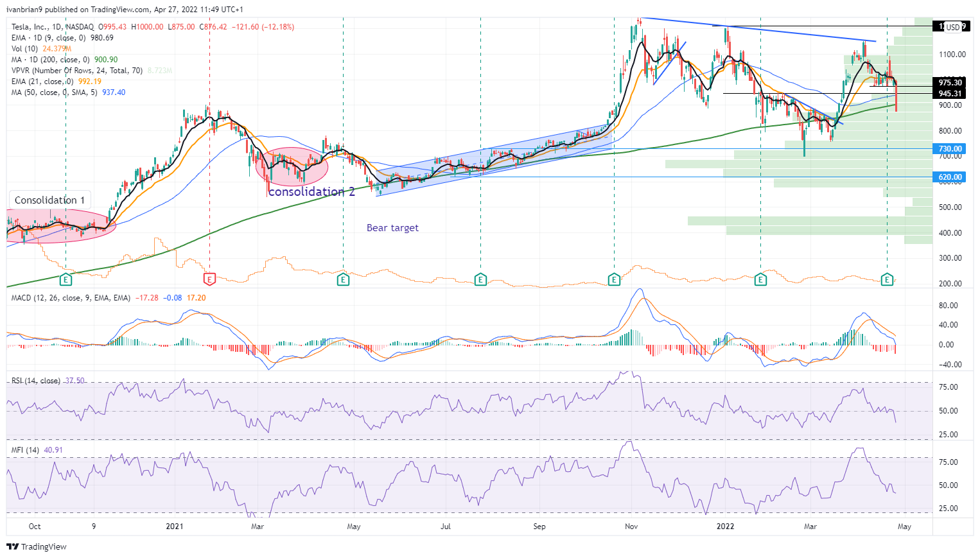Click the earnings E marker near Jul
The height and width of the screenshot is (558, 980).
point(480,279)
